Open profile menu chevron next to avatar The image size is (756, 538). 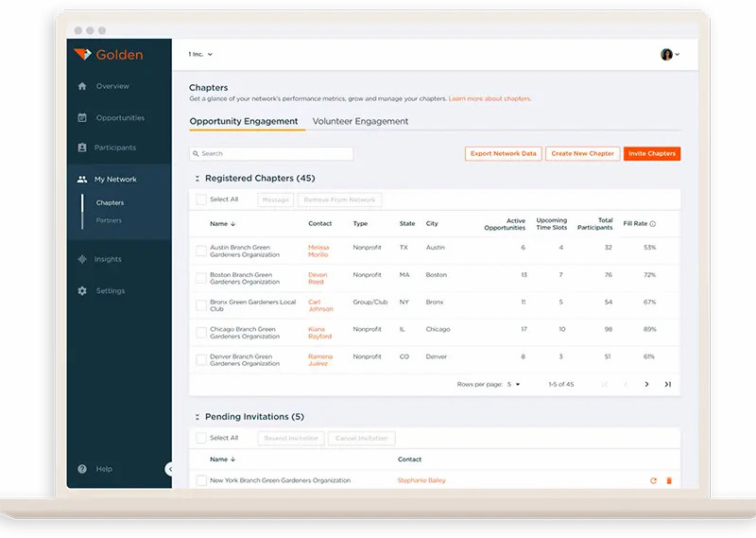coord(678,55)
